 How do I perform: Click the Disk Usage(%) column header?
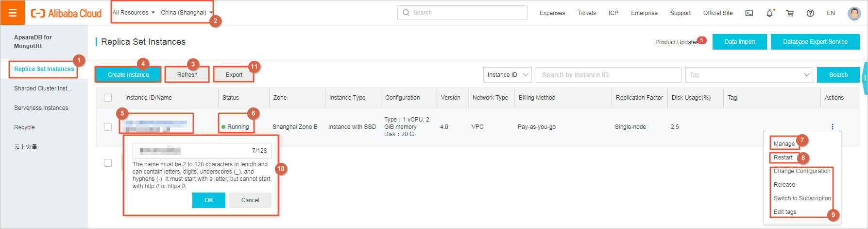click(x=691, y=98)
